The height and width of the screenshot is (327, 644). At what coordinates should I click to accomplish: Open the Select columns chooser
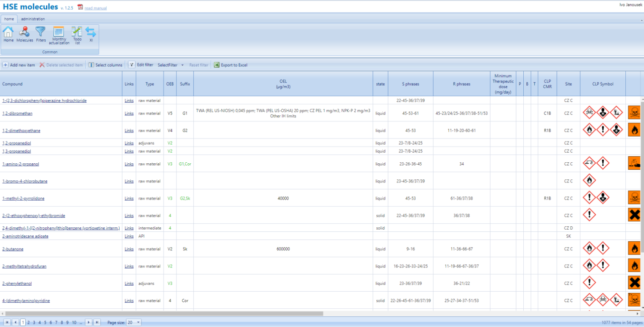pos(105,65)
